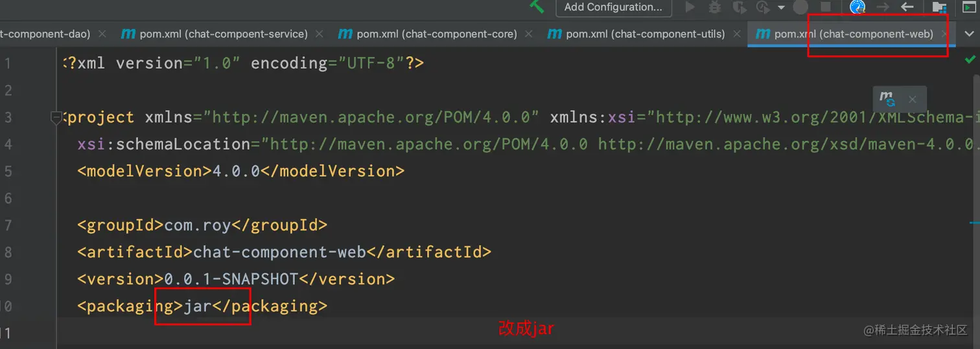980x349 pixels.
Task: Click the artifactId value chat-component-web
Action: (x=280, y=252)
